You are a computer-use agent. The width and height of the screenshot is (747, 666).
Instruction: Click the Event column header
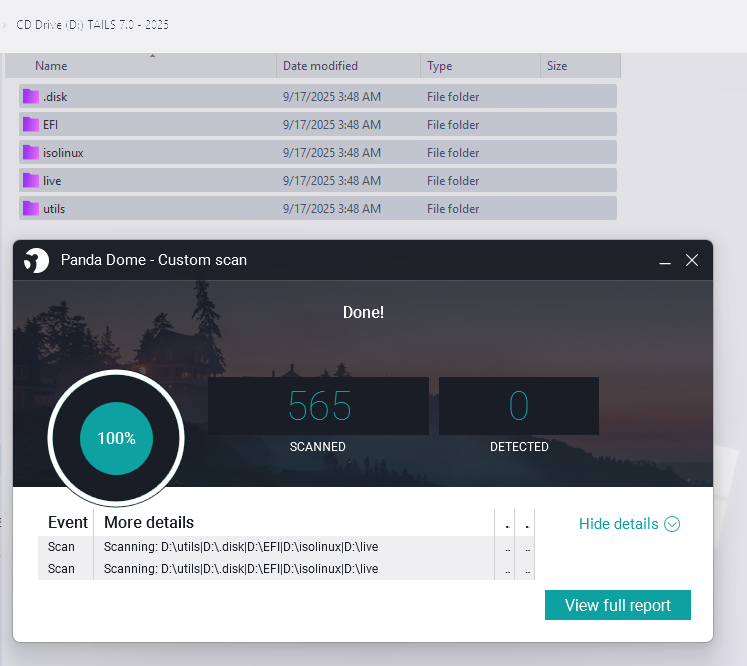[68, 523]
